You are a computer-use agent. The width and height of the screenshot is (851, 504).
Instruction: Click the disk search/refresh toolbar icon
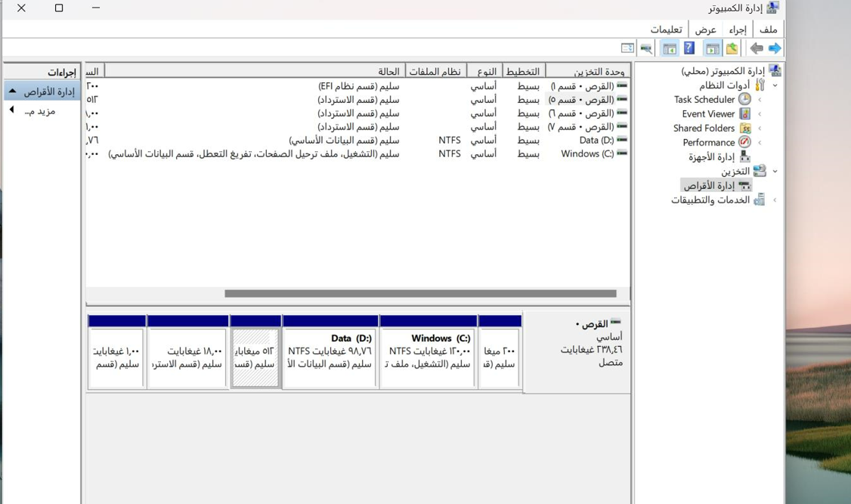[646, 48]
